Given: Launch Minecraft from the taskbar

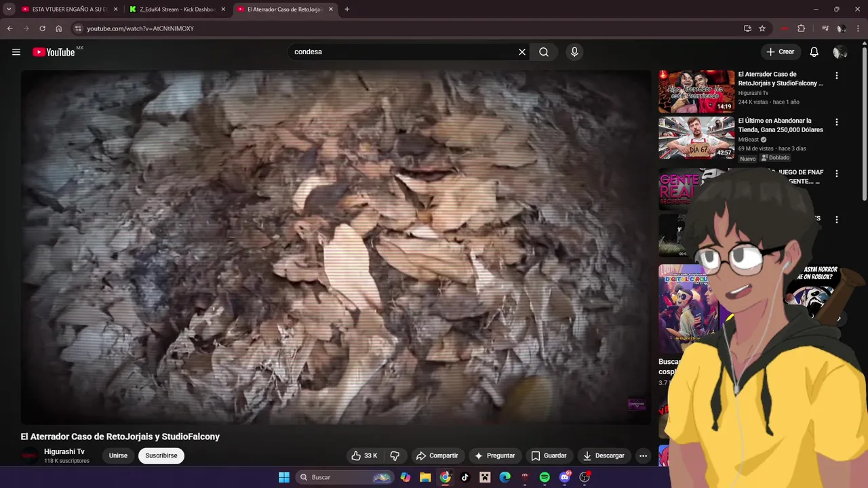Looking at the screenshot, I should click(485, 477).
